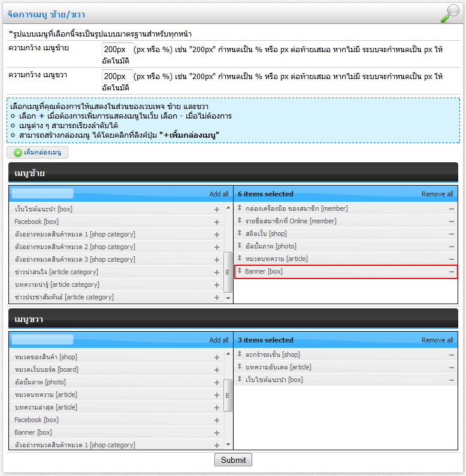Add หมวดเว็บบอร์ด [board] via plus icon
Viewport: 466px width, 476px height.
217,370
